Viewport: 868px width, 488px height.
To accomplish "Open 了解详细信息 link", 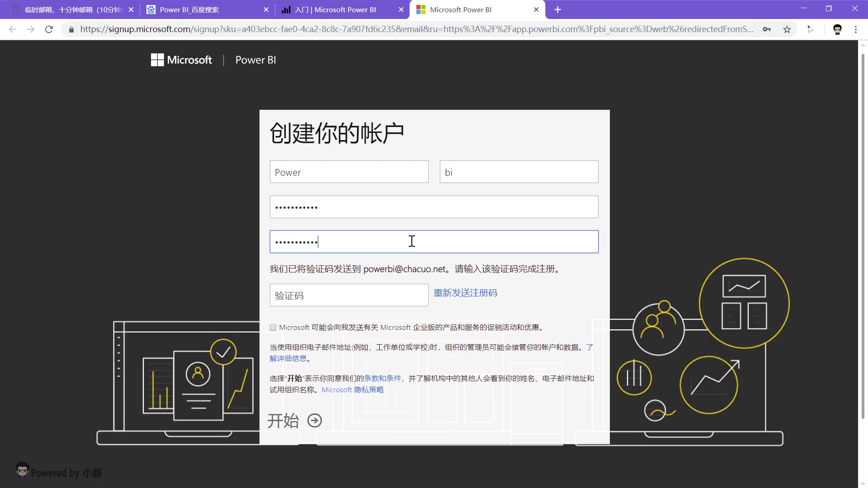I will point(288,358).
